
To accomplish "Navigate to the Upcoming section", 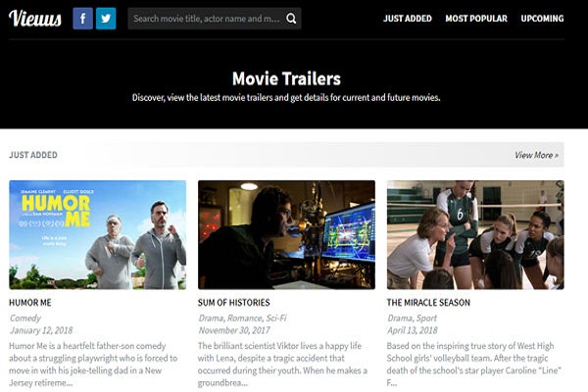I will [x=542, y=19].
